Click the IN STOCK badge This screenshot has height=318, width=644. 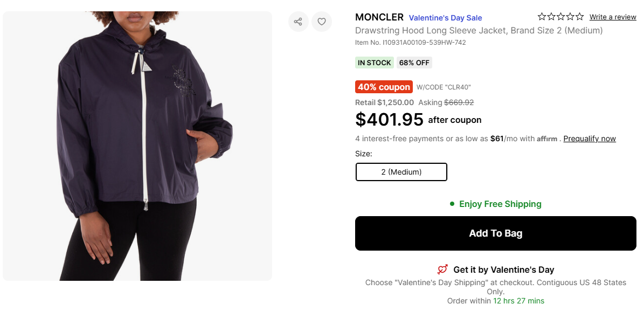375,63
